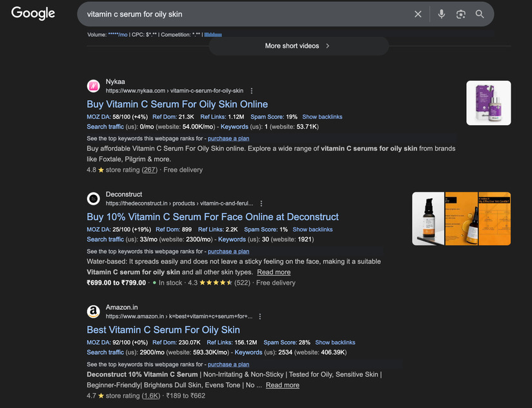Viewport: 532px width, 408px height.
Task: Click the ₹699.00 to ₹799.00 price text
Action: coord(116,283)
